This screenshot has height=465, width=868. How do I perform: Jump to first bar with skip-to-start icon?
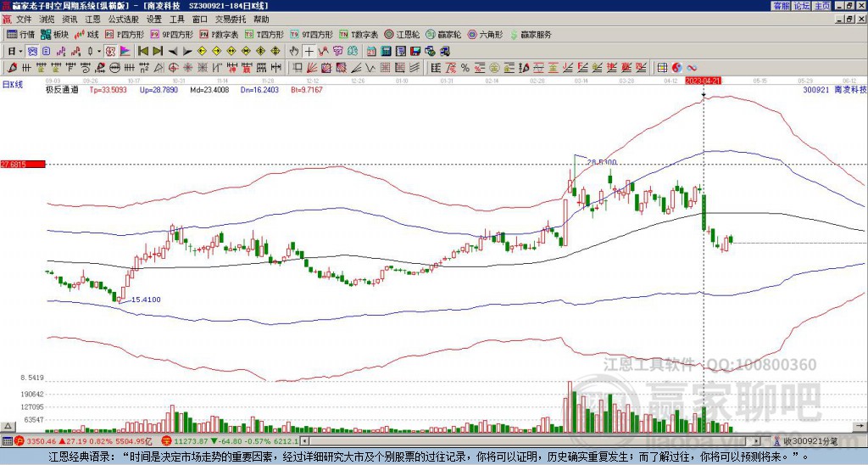(x=142, y=51)
